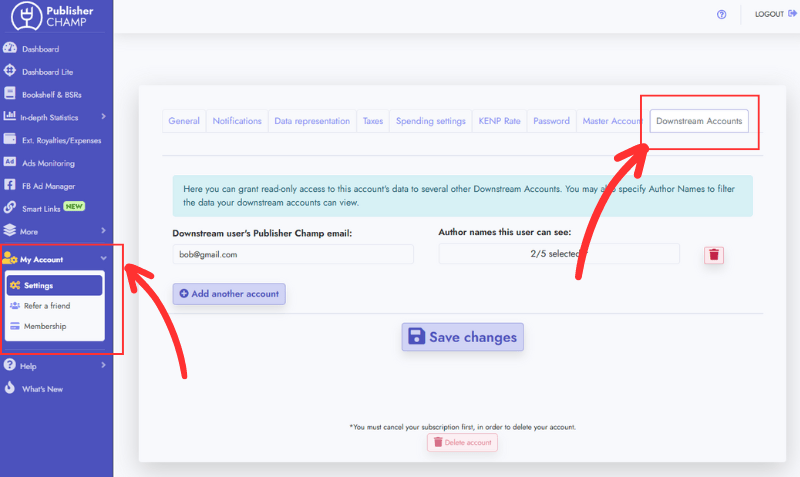Expand In-depth Statistics submenu chevron
800x477 pixels.
click(x=104, y=116)
